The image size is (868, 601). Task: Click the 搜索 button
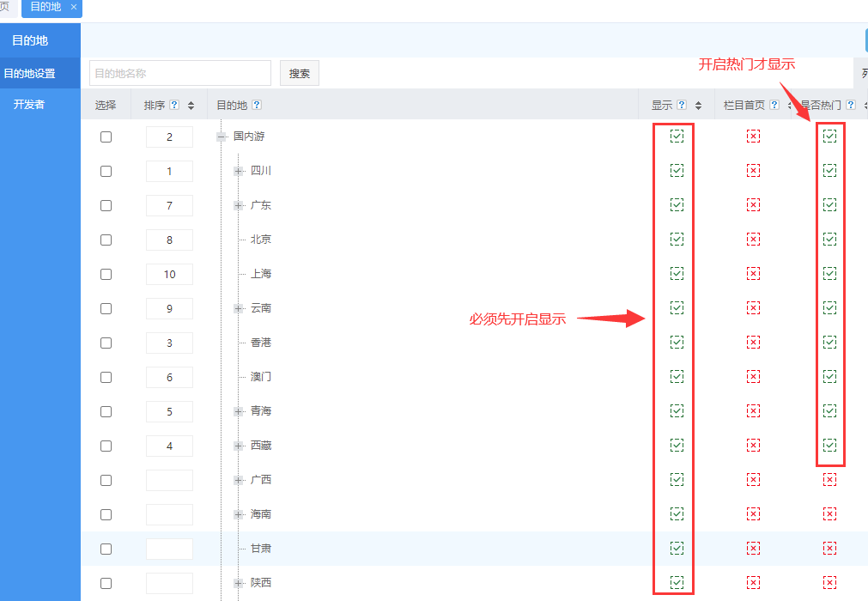coord(300,74)
